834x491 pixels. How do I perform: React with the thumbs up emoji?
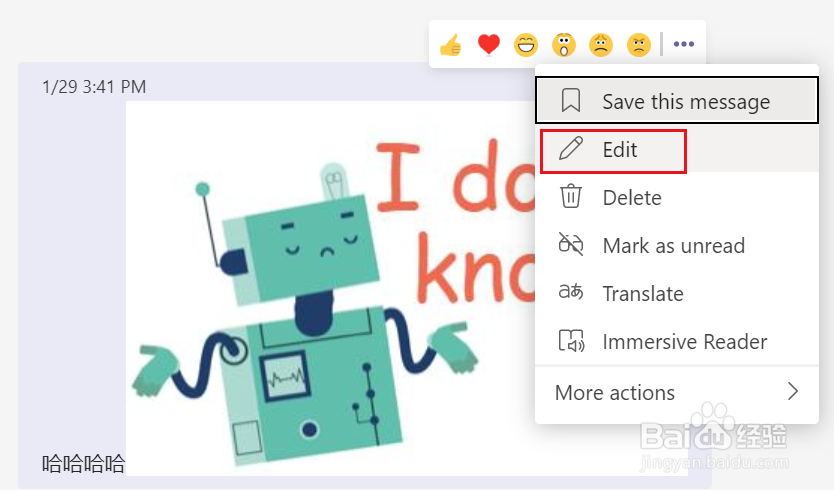pos(451,44)
